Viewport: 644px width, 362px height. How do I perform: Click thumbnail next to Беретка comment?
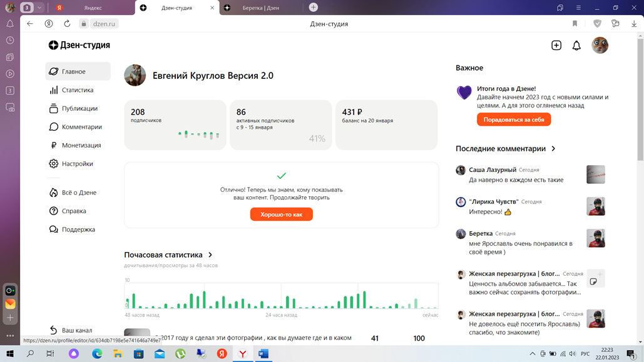[596, 238]
